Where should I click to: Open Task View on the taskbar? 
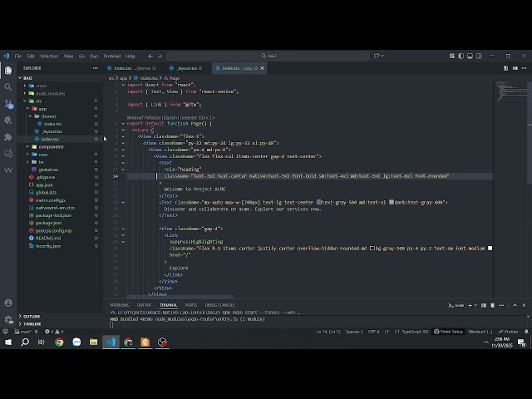(x=42, y=342)
